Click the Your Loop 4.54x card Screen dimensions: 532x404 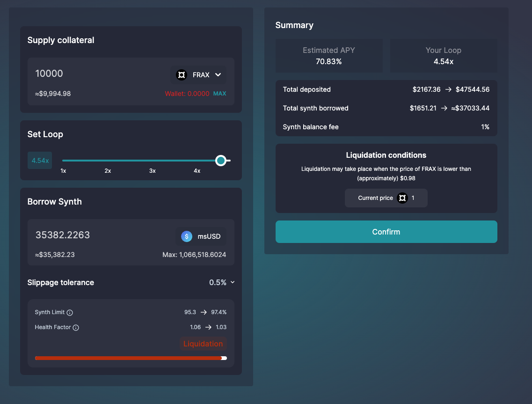(444, 56)
